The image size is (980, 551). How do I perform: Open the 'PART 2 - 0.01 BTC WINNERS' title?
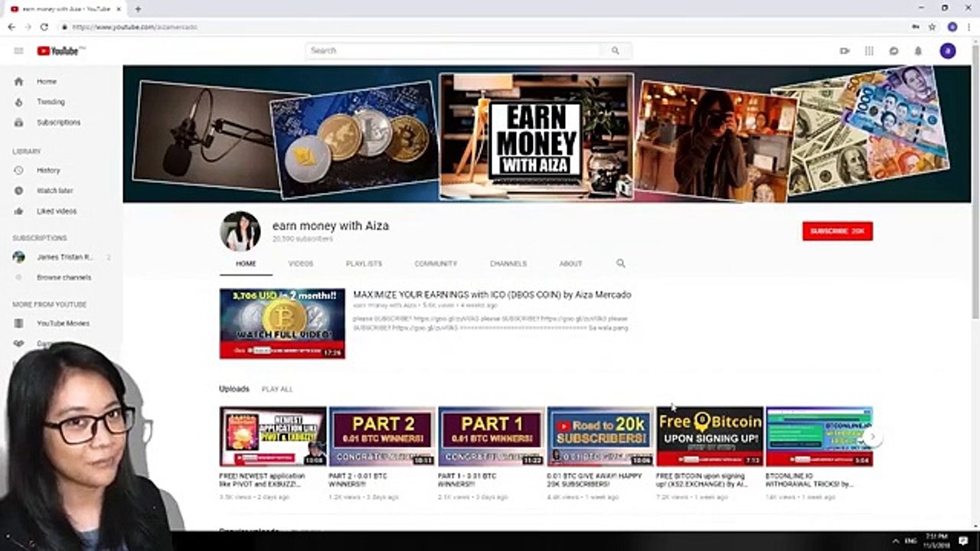[x=358, y=480]
